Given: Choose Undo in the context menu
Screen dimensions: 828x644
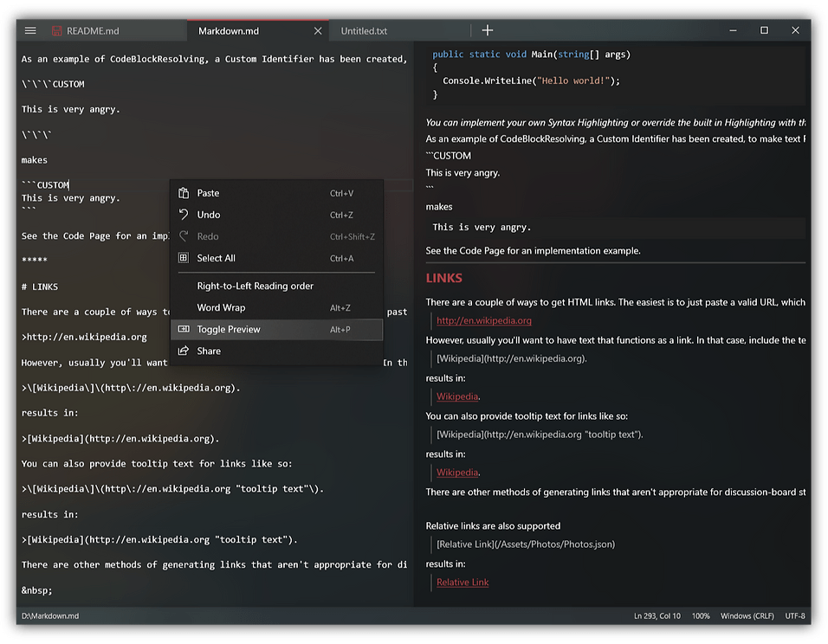Looking at the screenshot, I should coord(276,215).
